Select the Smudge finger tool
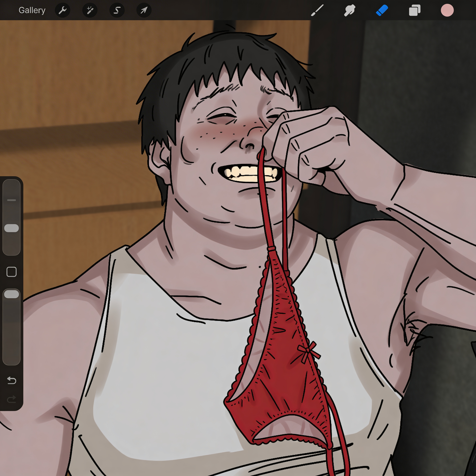Image resolution: width=476 pixels, height=476 pixels. (350, 10)
